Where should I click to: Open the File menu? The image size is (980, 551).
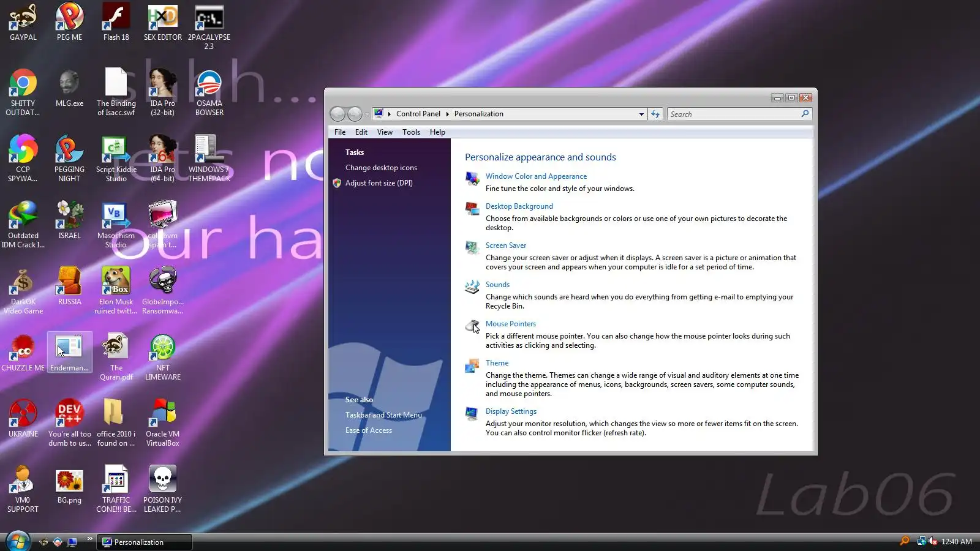pos(340,132)
